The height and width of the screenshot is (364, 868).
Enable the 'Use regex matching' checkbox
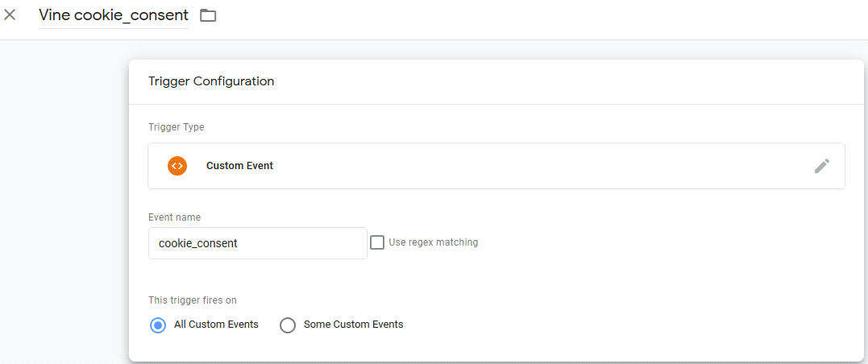click(377, 242)
